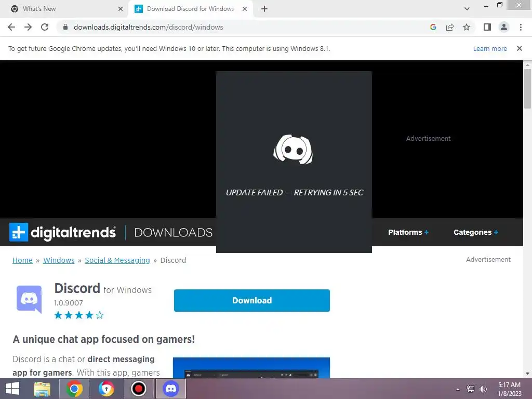The image size is (532, 399).
Task: Open screen recorder taskbar icon
Action: click(x=138, y=389)
